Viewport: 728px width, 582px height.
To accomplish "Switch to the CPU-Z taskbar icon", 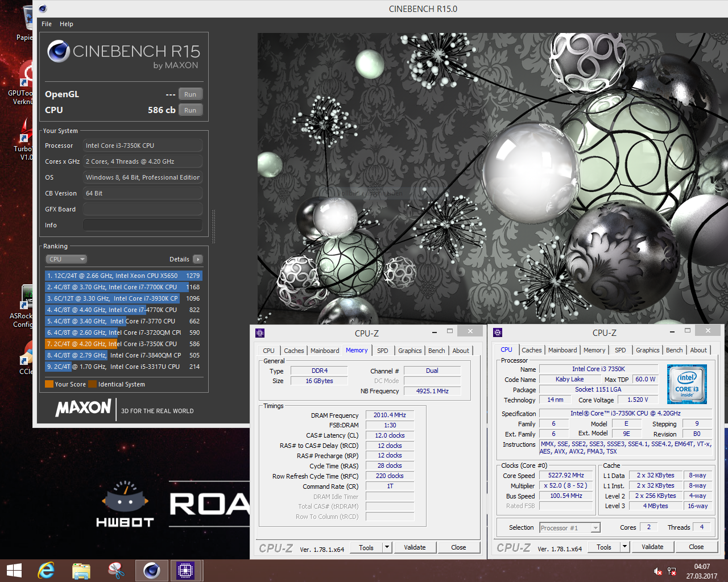I will [x=185, y=570].
